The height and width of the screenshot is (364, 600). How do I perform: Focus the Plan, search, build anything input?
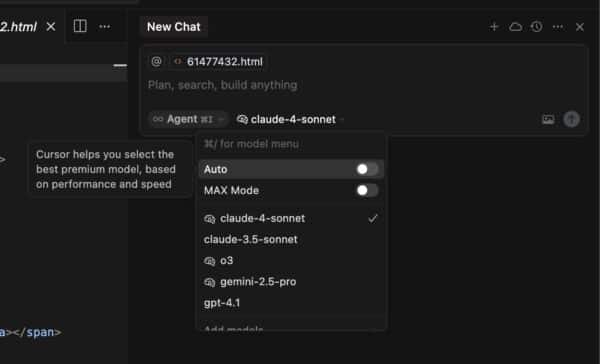364,85
